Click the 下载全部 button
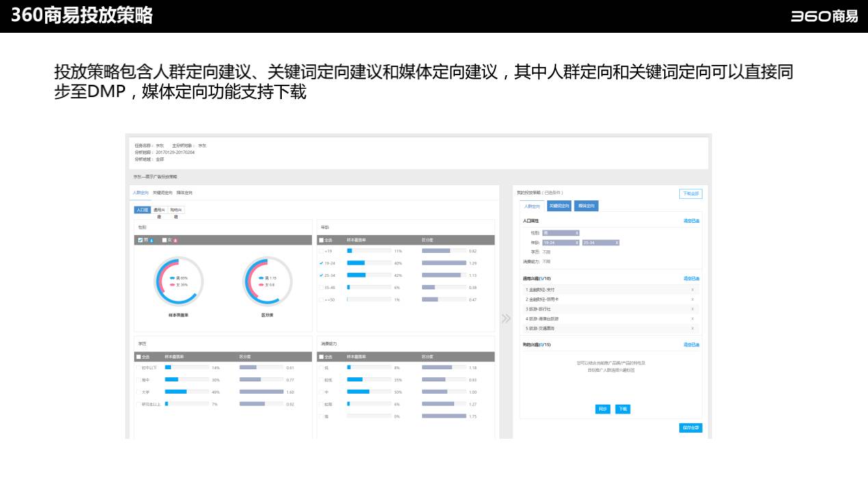The height and width of the screenshot is (486, 868). (690, 194)
